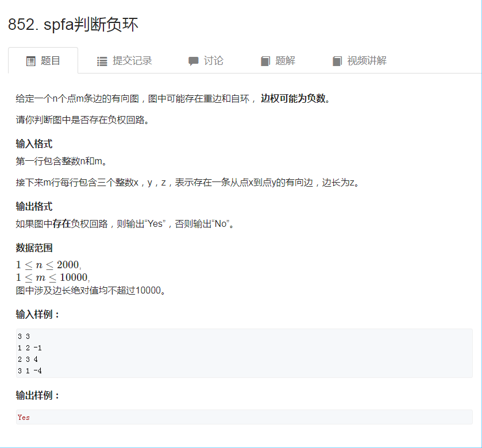Image resolution: width=482 pixels, height=448 pixels.
Task: Open the 视频讲解 tab
Action: click(x=360, y=60)
